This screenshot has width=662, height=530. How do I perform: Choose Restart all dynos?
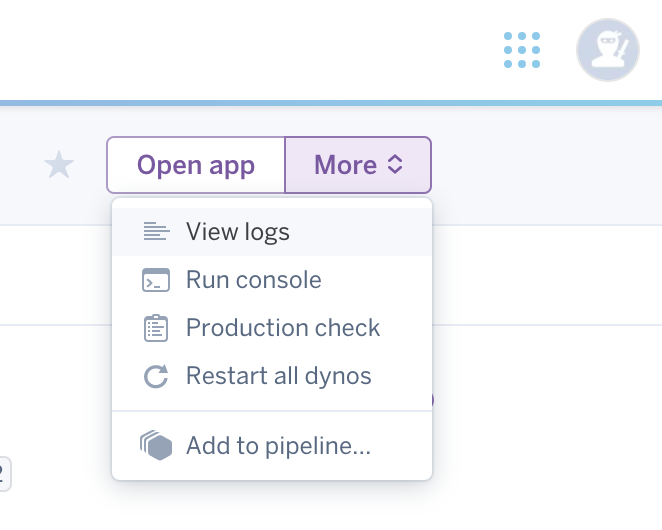[x=278, y=377]
